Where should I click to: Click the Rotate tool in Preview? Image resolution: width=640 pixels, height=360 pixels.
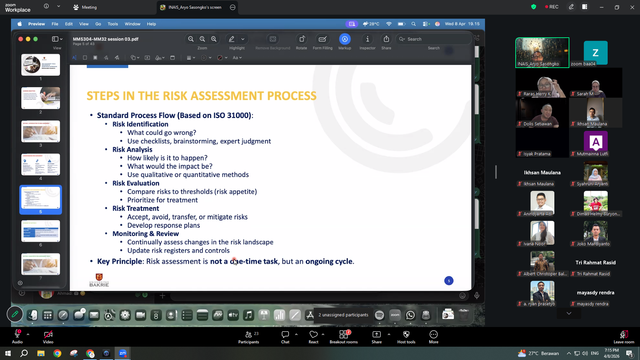coord(302,39)
